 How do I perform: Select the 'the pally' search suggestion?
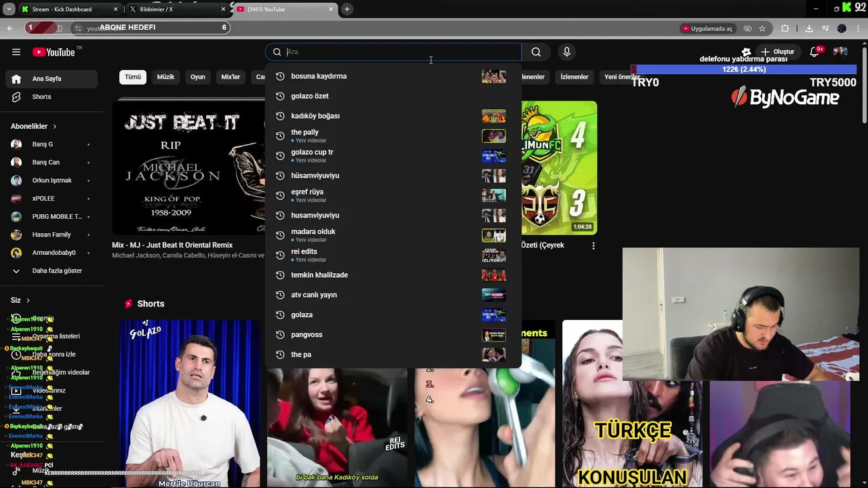393,136
